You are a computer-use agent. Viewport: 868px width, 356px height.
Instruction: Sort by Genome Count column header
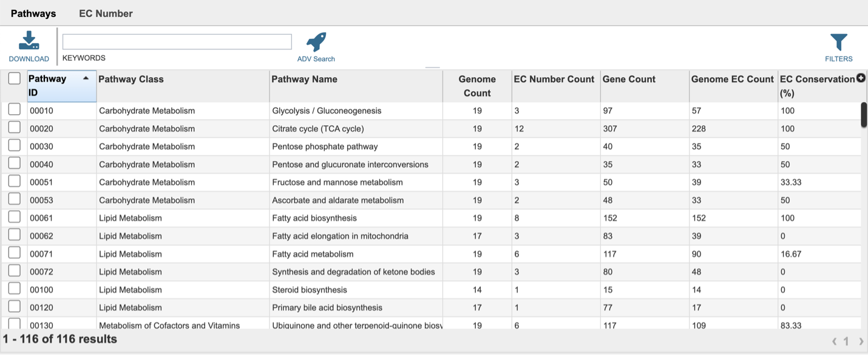[x=477, y=86]
